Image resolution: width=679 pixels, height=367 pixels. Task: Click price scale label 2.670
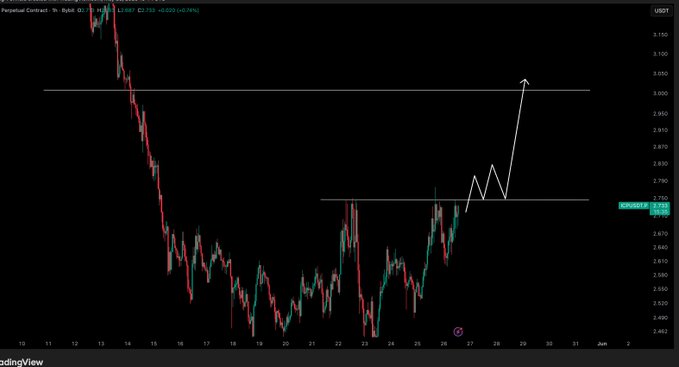click(660, 234)
